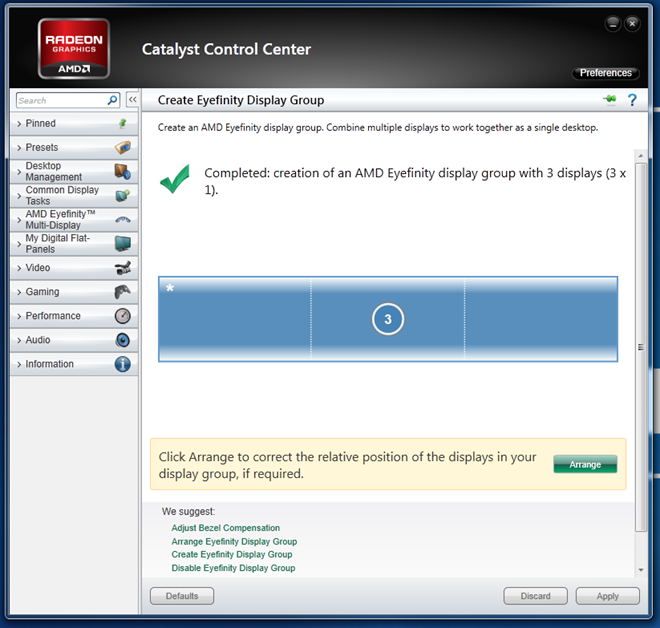Click the My Digital Flat-Panels monitor icon
This screenshot has height=628, width=660.
pos(122,243)
